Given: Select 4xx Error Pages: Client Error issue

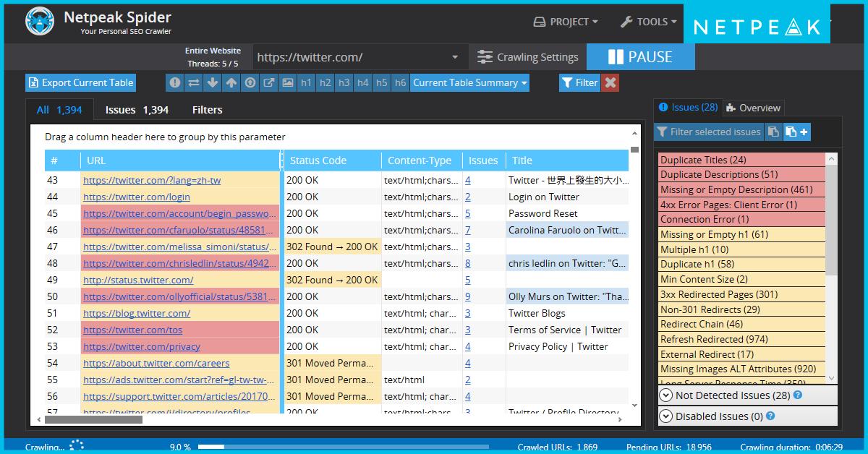Looking at the screenshot, I should [741, 205].
